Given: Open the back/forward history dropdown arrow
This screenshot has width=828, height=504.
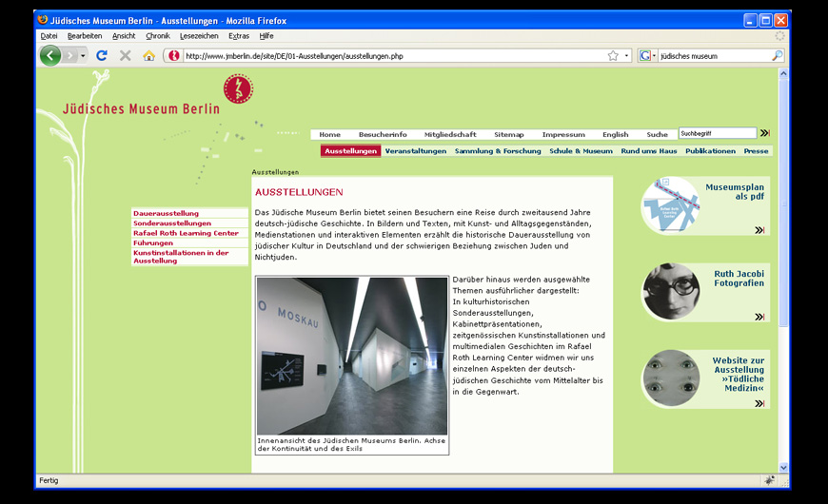Looking at the screenshot, I should [83, 55].
